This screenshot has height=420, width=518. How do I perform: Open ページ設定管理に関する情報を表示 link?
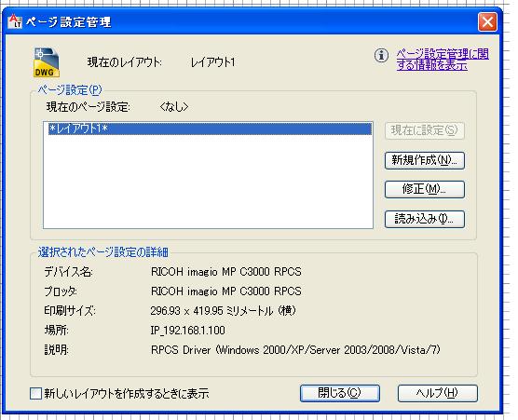443,60
